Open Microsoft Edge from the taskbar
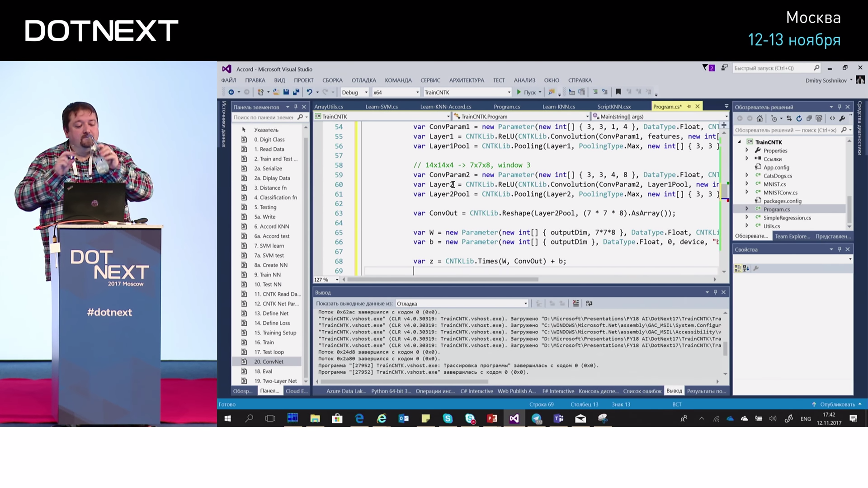868x488 pixels. tap(359, 418)
